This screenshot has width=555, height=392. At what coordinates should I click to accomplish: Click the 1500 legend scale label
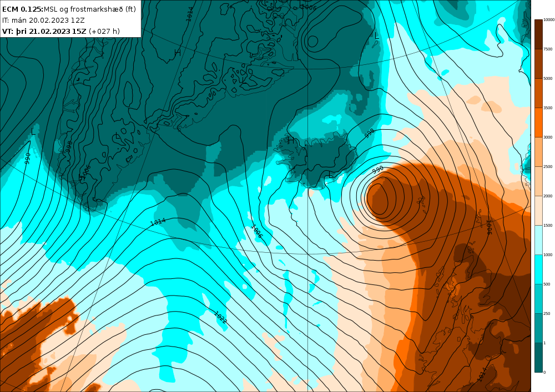coord(548,225)
